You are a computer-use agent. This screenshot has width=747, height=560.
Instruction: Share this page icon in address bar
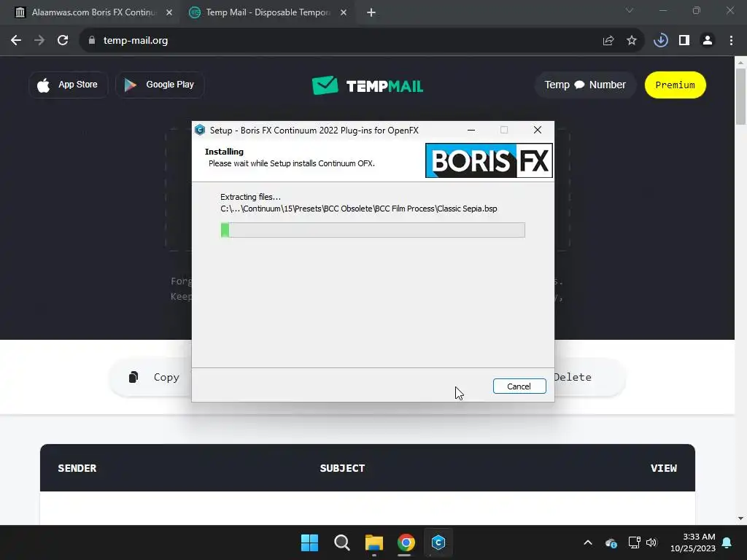click(x=608, y=41)
